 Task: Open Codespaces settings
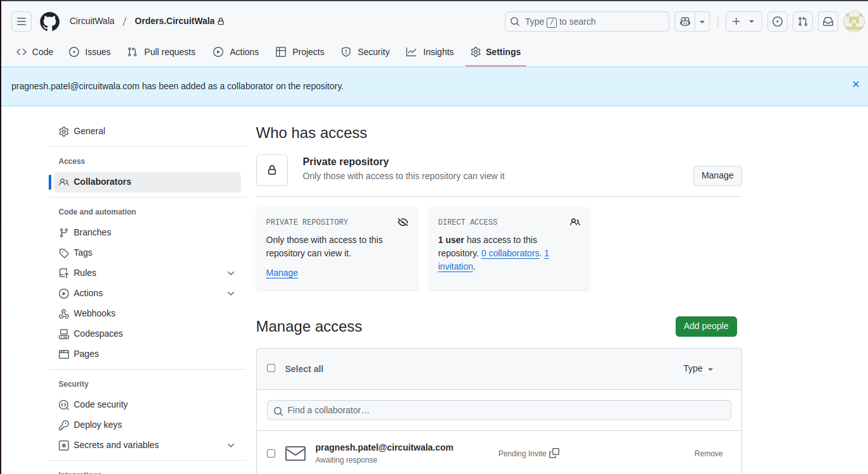[x=147, y=334]
